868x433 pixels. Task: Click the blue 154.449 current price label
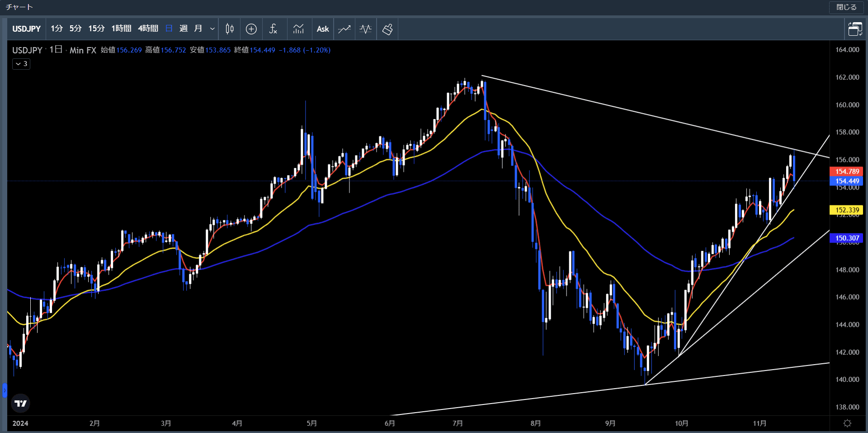click(846, 181)
